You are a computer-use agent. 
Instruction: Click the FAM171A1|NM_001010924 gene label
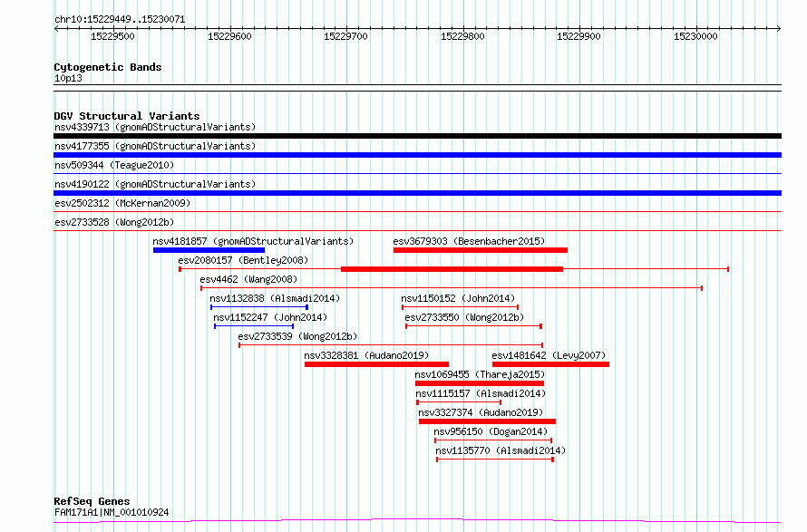[112, 512]
